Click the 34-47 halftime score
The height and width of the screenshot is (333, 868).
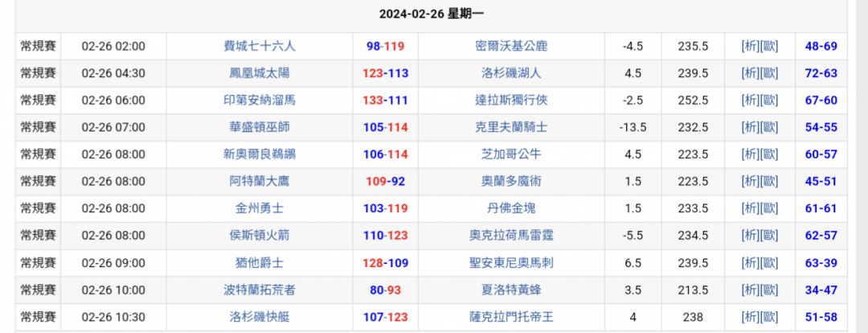click(821, 290)
